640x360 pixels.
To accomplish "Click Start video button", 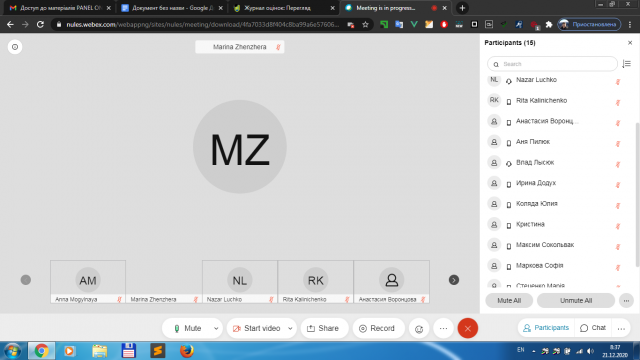I will [x=256, y=328].
